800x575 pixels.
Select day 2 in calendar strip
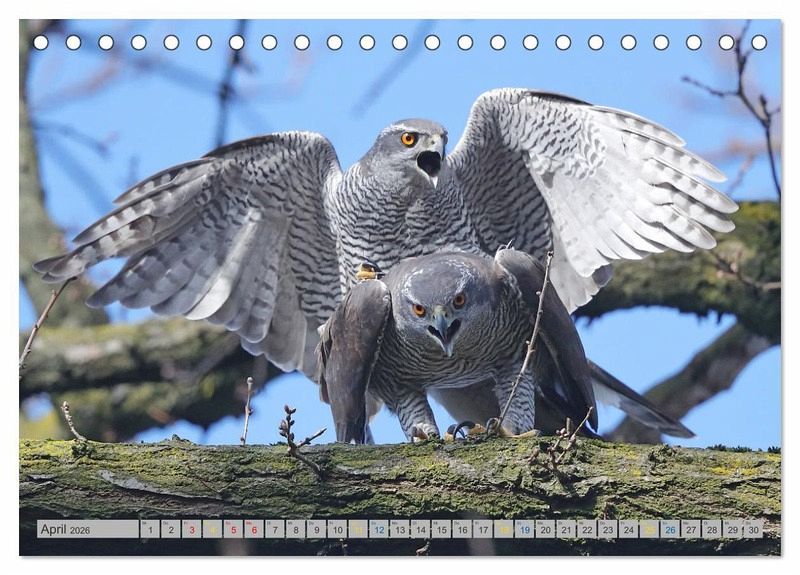pyautogui.click(x=171, y=529)
